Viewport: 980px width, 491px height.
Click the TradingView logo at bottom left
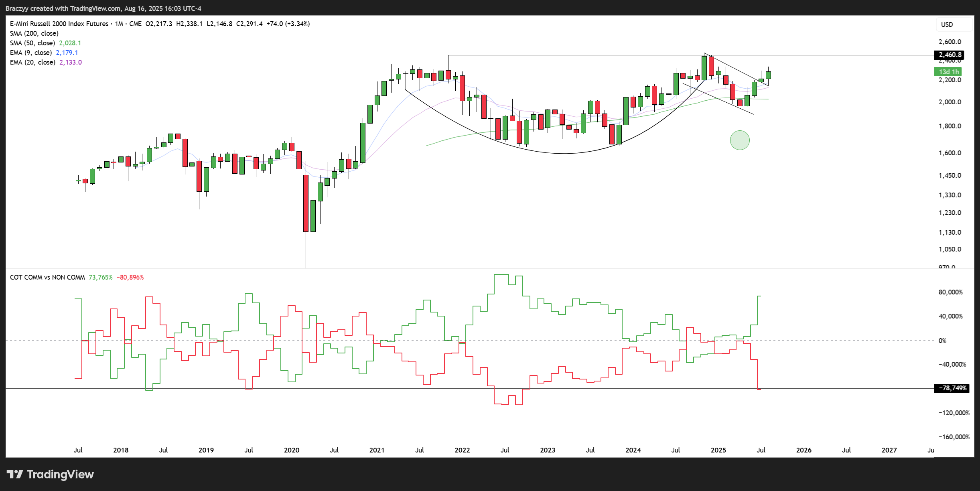[x=50, y=475]
